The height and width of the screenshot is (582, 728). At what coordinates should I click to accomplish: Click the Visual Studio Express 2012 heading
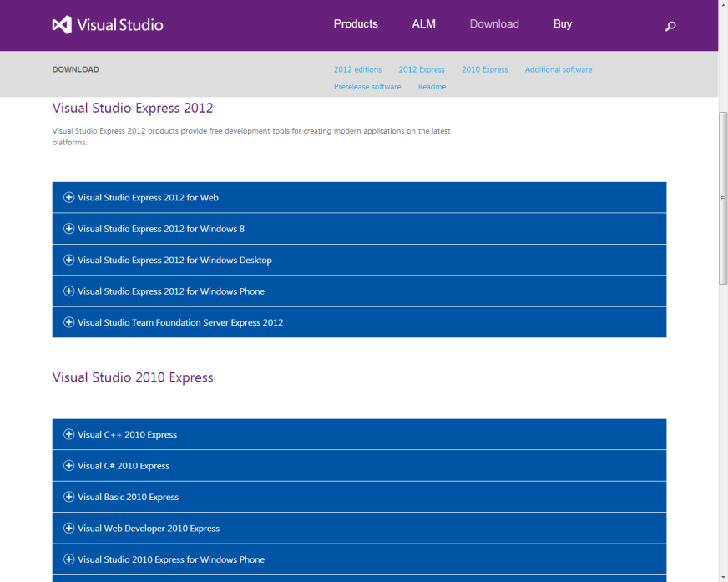pyautogui.click(x=133, y=109)
